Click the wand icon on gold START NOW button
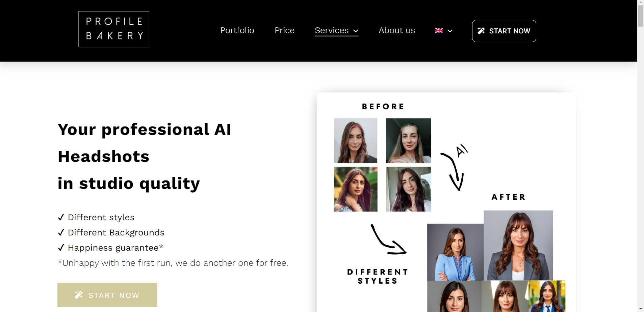 click(79, 295)
